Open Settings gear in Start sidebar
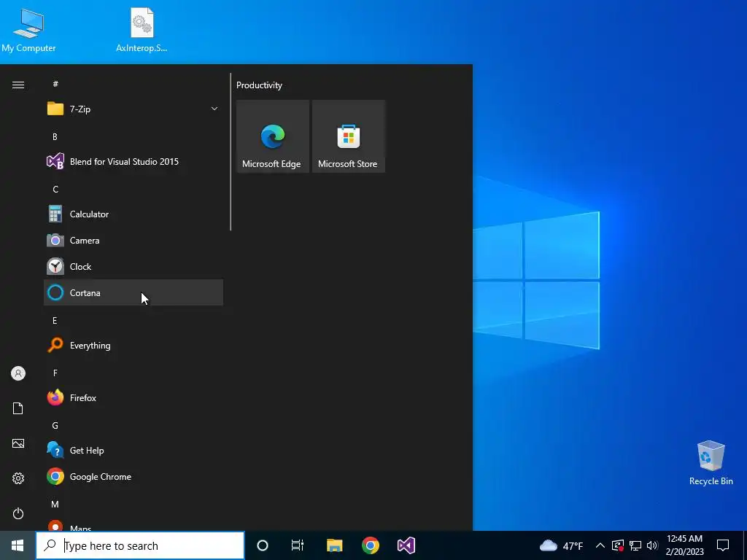This screenshot has height=560, width=747. [x=18, y=478]
